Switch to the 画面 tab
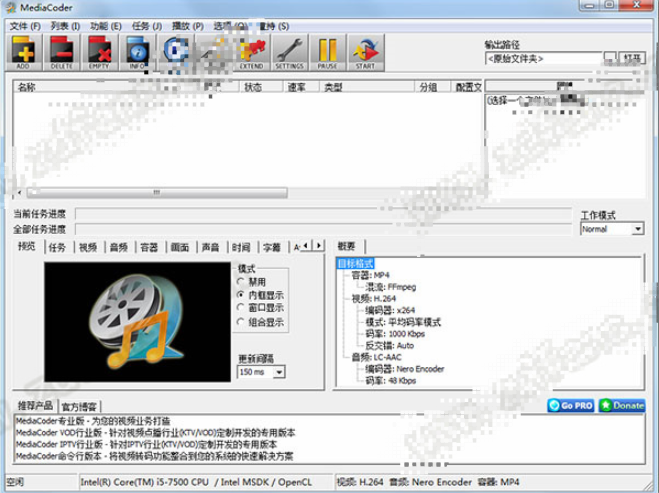Screen dimensions: 659x493 [180, 248]
